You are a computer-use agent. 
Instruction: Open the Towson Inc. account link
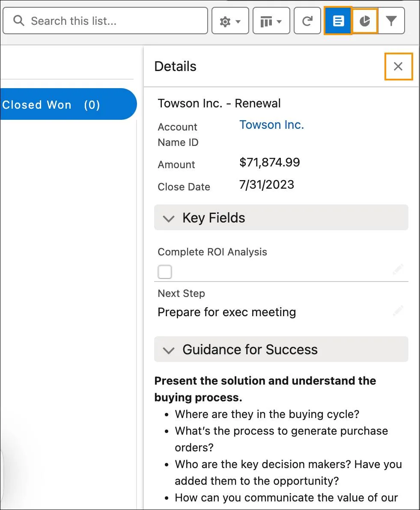pos(271,125)
